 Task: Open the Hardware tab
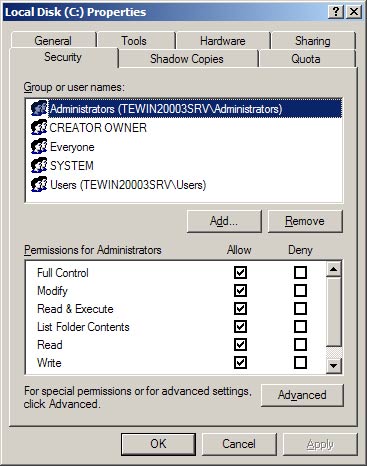(x=223, y=41)
